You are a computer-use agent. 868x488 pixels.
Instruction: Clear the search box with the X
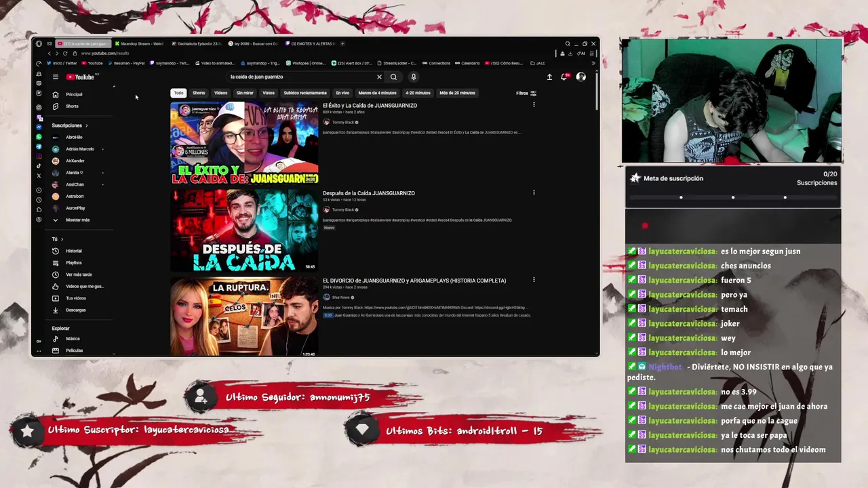tap(379, 77)
